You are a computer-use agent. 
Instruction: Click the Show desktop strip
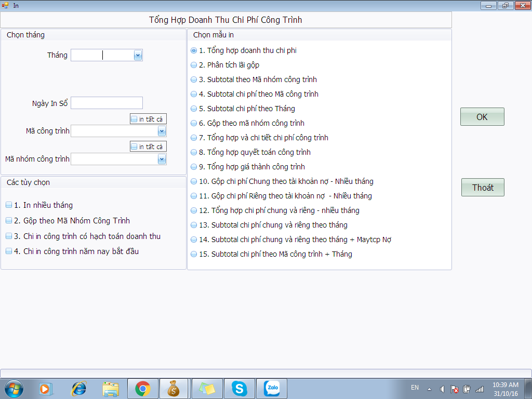point(528,389)
